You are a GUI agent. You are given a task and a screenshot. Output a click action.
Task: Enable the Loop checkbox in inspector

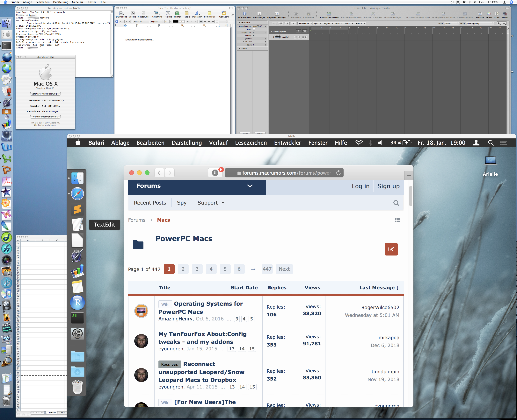(254, 29)
